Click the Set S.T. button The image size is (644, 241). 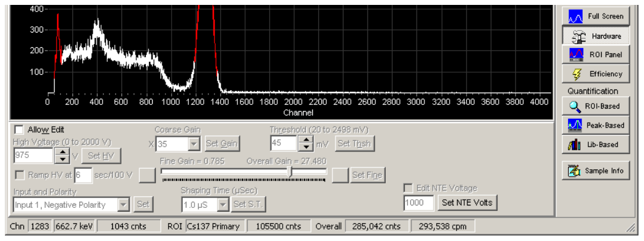pos(248,204)
